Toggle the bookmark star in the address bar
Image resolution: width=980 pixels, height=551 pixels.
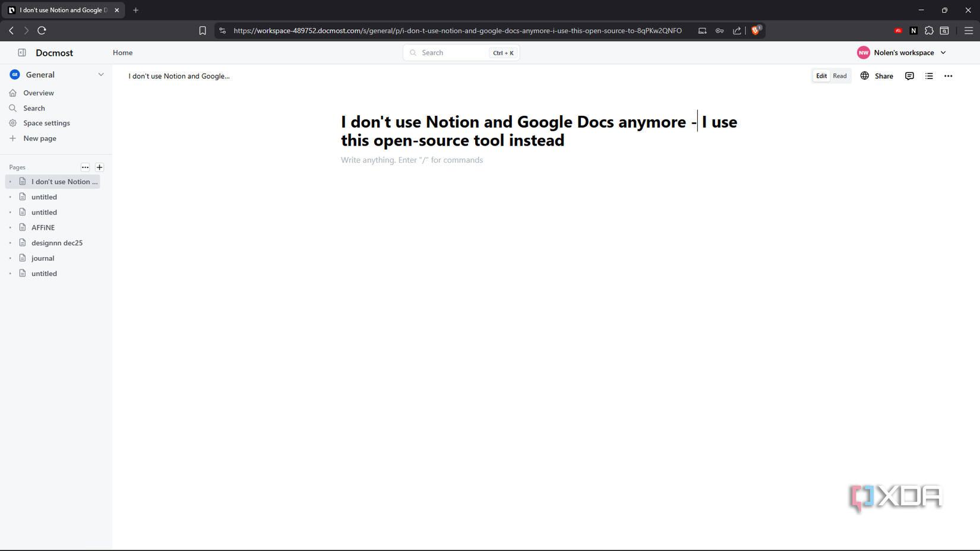pyautogui.click(x=202, y=30)
